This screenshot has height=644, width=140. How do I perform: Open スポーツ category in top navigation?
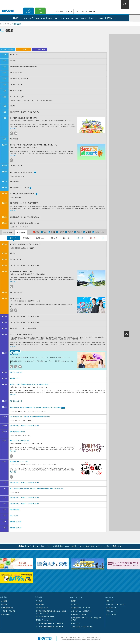pos(93,18)
